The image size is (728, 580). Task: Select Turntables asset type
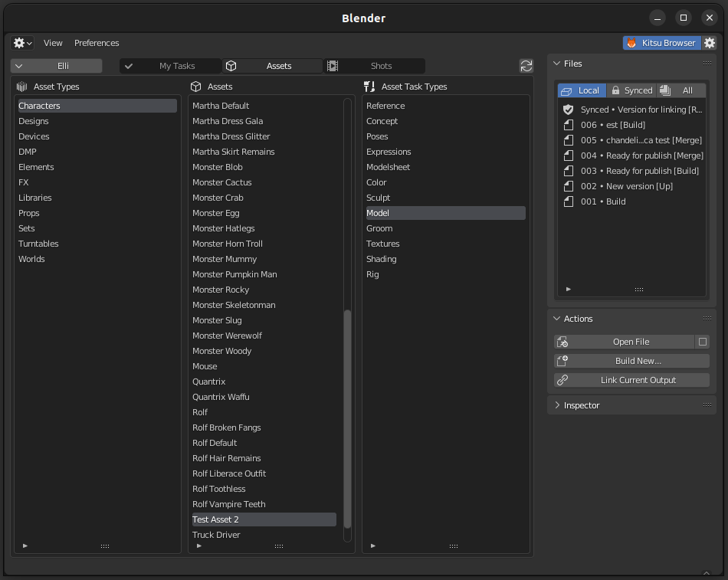97,244
